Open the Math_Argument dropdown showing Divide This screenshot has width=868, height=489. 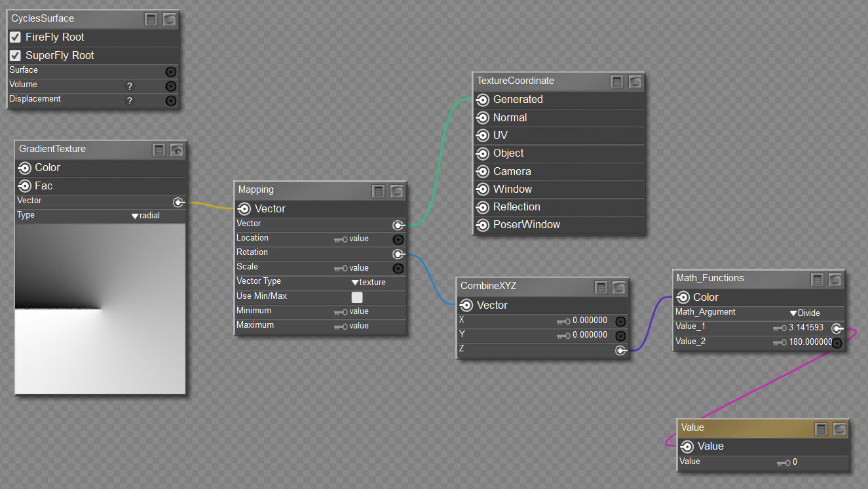pos(805,313)
